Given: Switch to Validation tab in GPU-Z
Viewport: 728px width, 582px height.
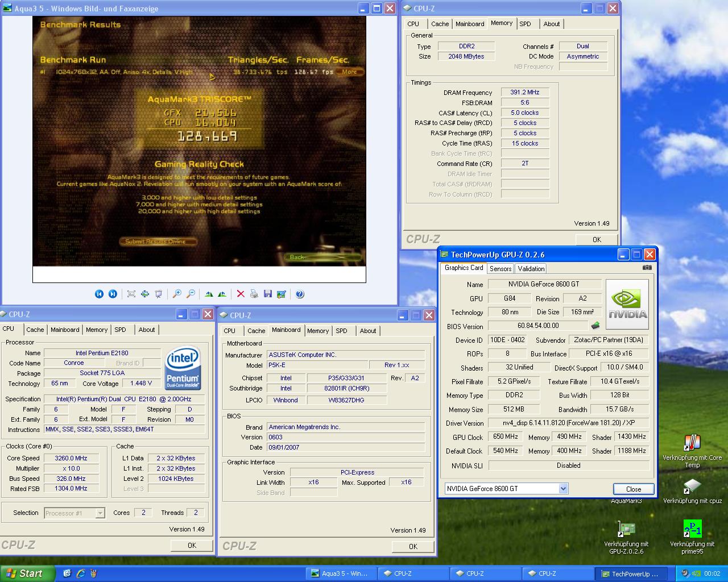Looking at the screenshot, I should tap(531, 268).
